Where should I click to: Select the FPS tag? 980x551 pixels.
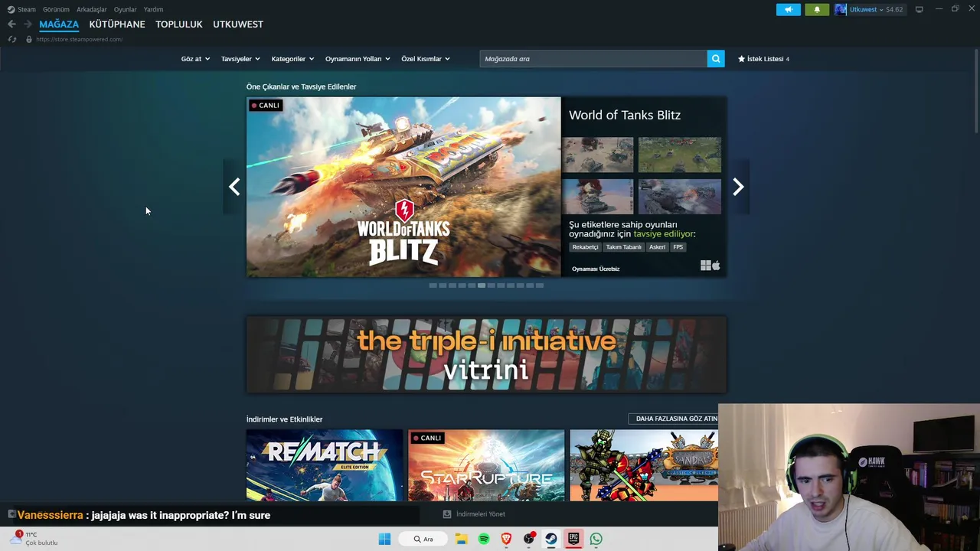[678, 247]
